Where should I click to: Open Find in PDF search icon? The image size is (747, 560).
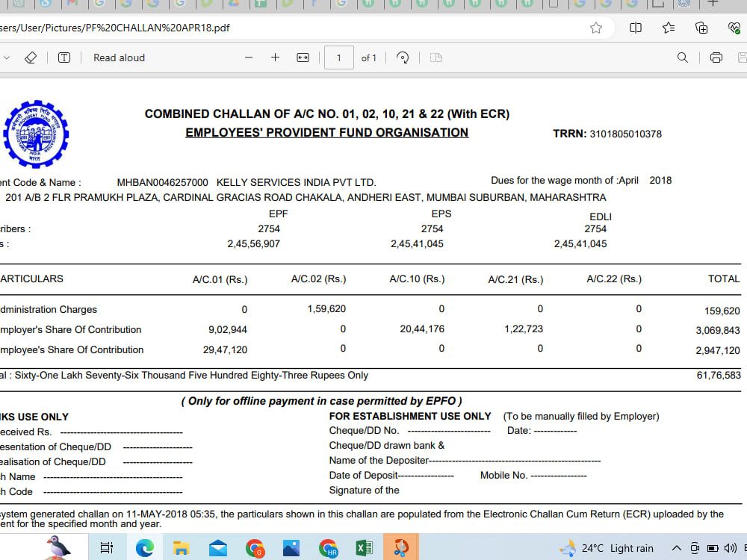682,57
